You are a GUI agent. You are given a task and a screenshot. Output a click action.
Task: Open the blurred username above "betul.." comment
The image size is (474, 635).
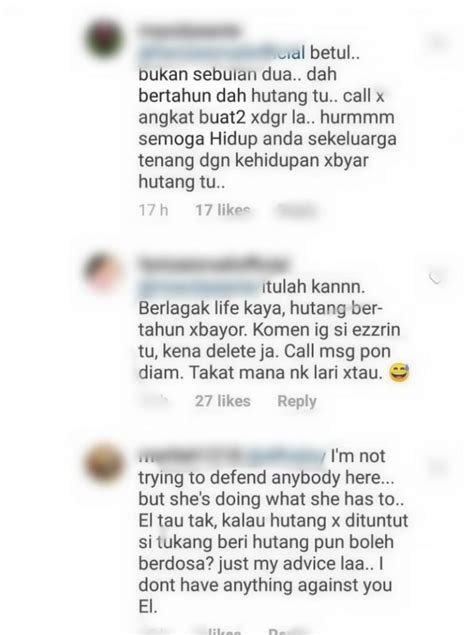(x=190, y=31)
